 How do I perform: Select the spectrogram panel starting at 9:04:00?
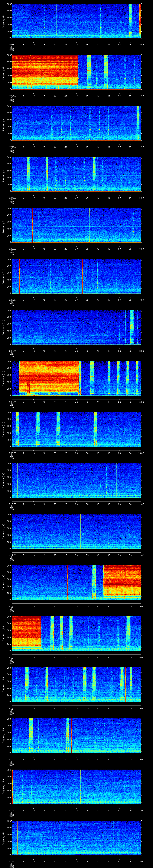point(77,174)
